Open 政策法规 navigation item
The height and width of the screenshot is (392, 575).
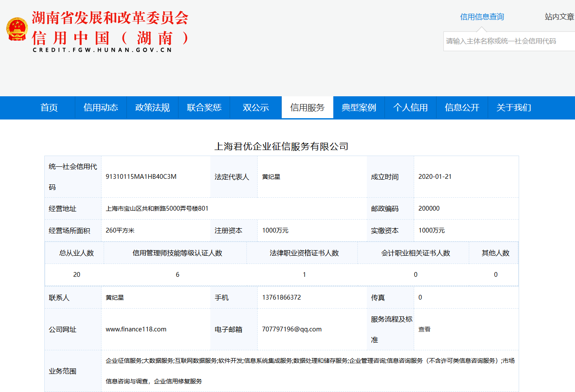click(152, 107)
